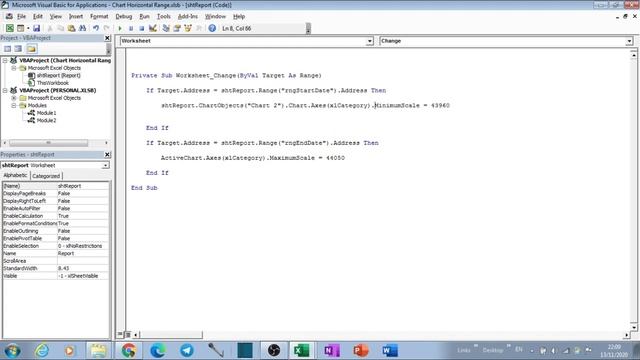
Task: Open the Edit menu
Action: 38,16
